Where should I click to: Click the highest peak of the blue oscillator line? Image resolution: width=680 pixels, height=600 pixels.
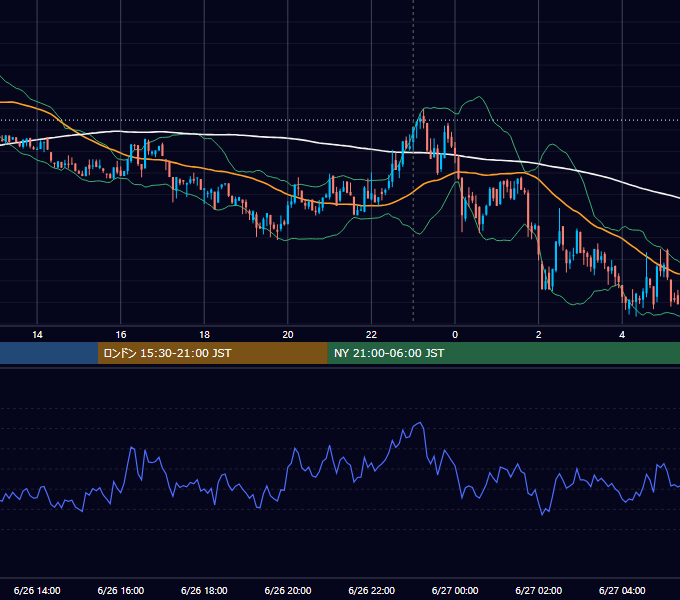point(420,423)
